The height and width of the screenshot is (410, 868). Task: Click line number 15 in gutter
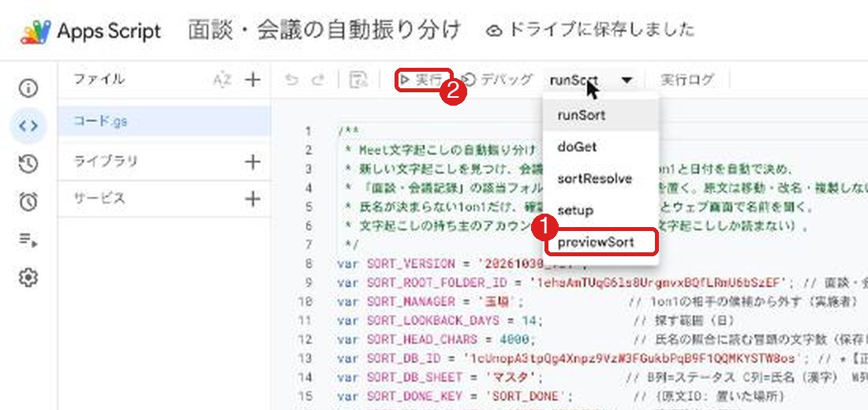(x=305, y=396)
